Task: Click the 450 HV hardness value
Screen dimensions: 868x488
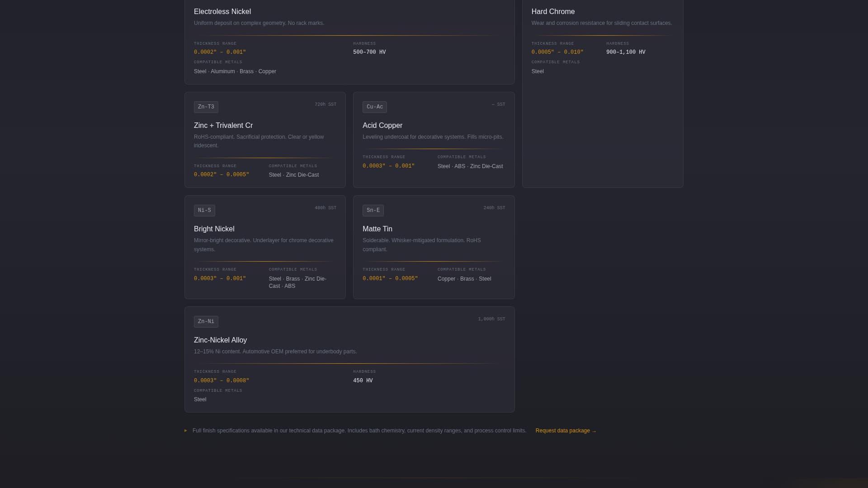Action: pos(363,381)
